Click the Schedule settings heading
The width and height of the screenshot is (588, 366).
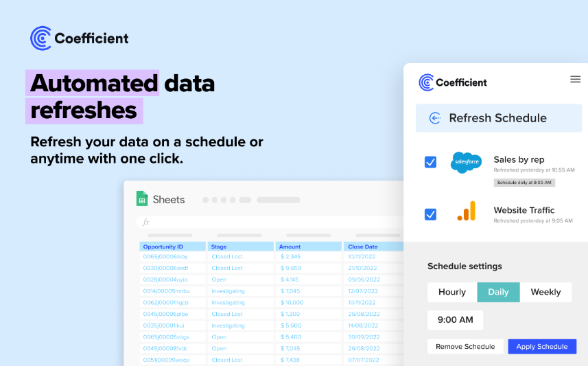[x=464, y=266]
